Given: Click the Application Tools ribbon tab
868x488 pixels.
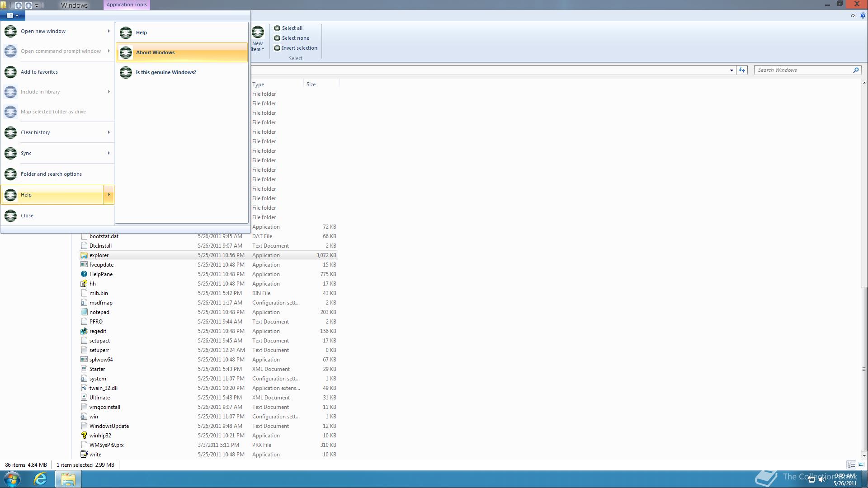Looking at the screenshot, I should coord(127,5).
